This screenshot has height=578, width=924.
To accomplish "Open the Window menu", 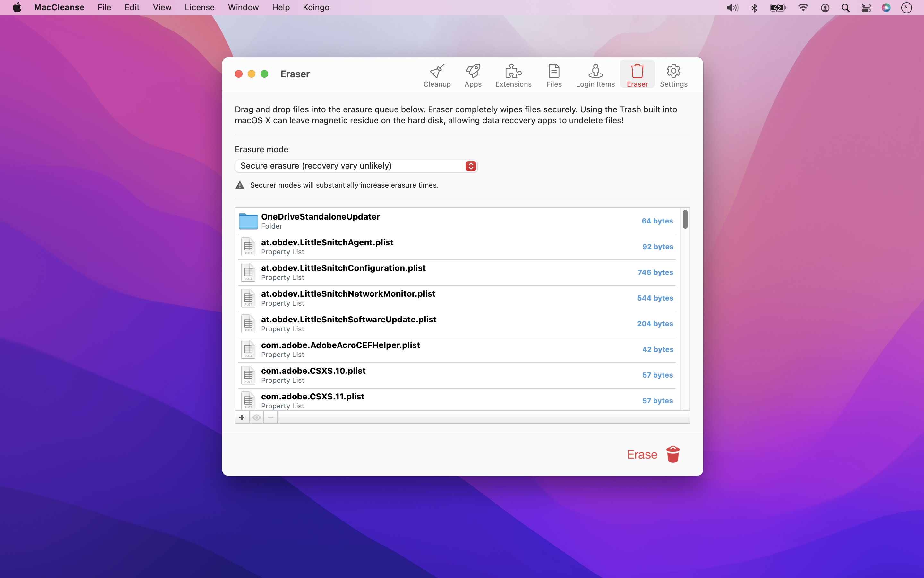I will 243,8.
